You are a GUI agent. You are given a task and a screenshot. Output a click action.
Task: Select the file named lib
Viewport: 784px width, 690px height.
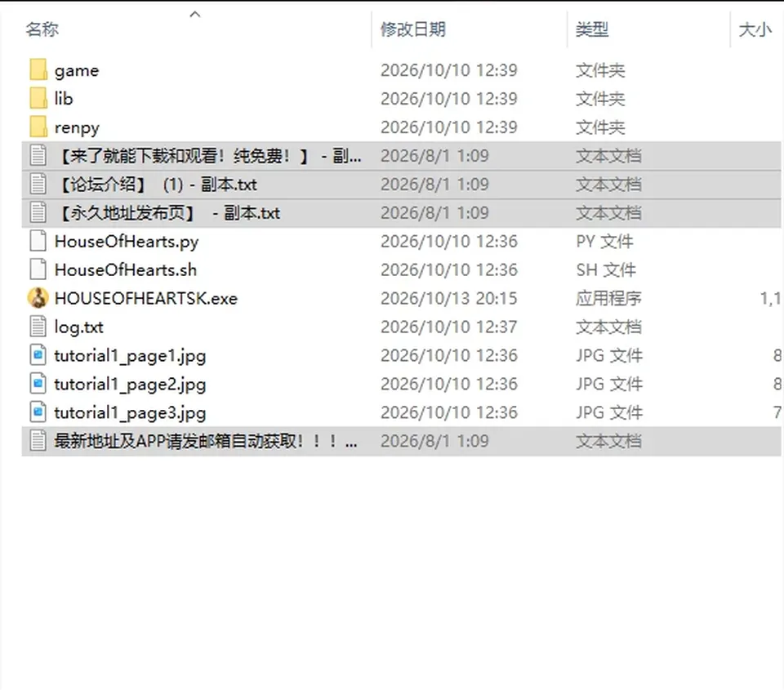(64, 99)
